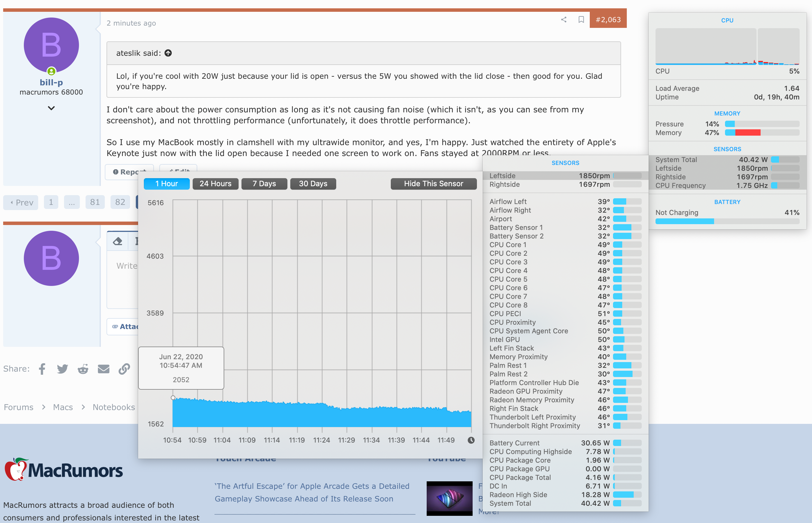Click the '2 minutes ago' timestamp
Viewport: 812px width, 523px height.
pos(131,23)
